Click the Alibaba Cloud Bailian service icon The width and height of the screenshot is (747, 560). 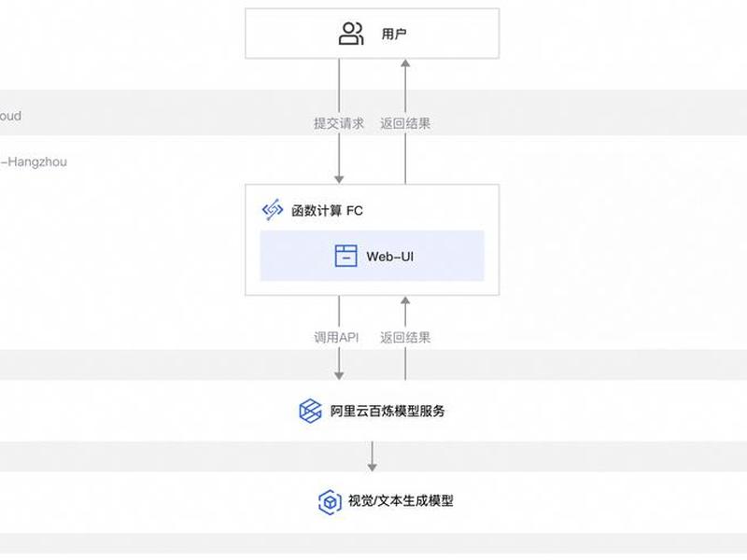coord(310,411)
